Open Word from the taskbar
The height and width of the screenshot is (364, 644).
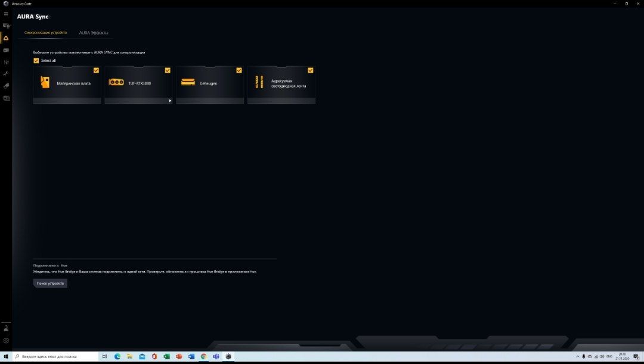(191, 357)
